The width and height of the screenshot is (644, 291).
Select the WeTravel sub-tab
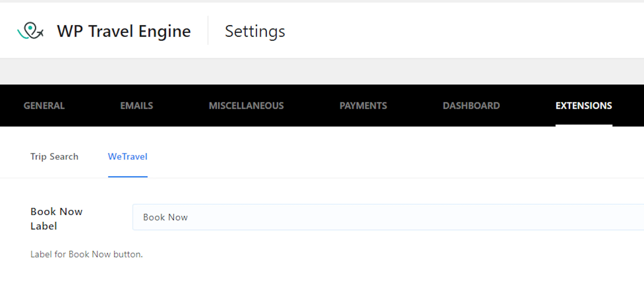click(127, 157)
